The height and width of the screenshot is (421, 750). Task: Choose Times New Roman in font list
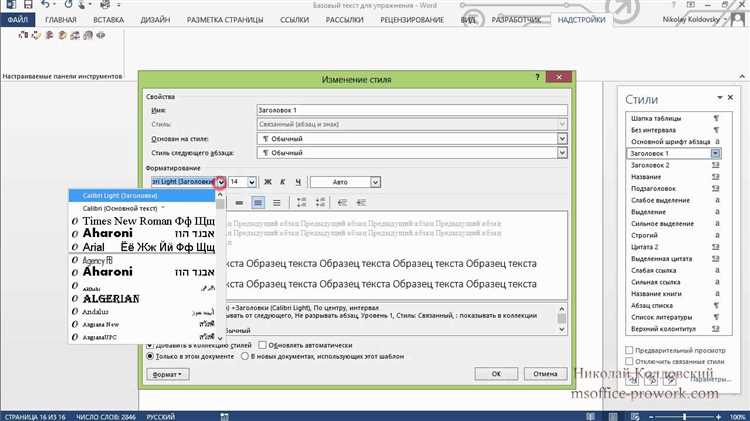pyautogui.click(x=143, y=221)
